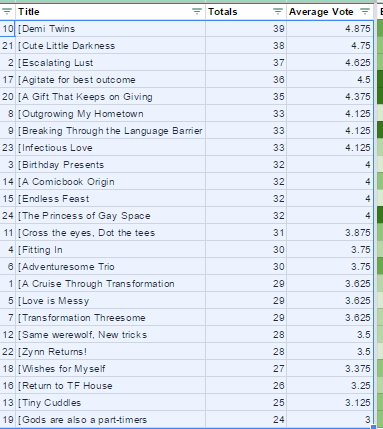Select '[Cross the eyes, Dot the tees' cell
The height and width of the screenshot is (429, 383).
point(111,233)
